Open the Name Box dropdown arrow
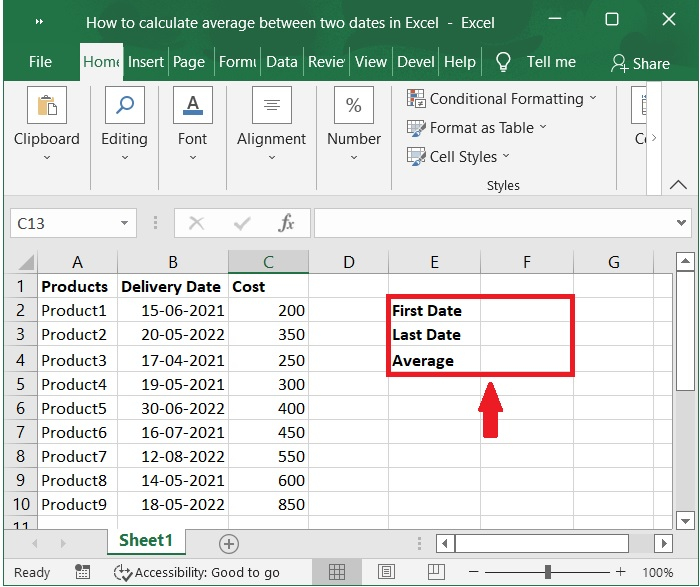700x587 pixels. [x=125, y=223]
